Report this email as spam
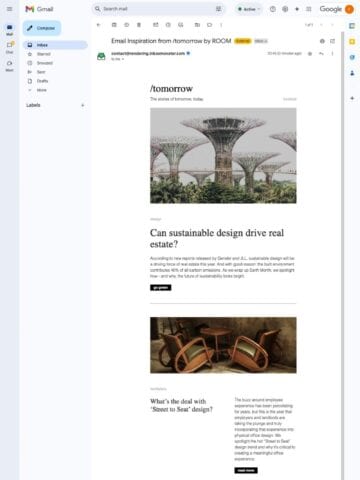The height and width of the screenshot is (480, 360). (x=126, y=25)
